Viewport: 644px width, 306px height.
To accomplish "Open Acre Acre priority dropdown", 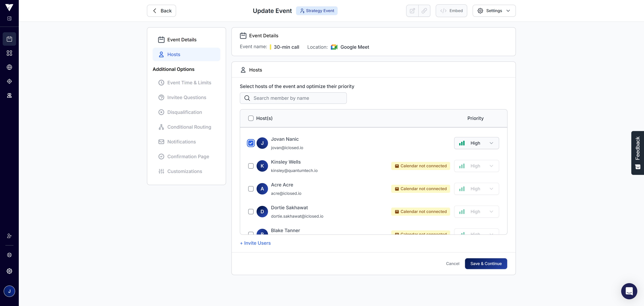I will tap(476, 189).
